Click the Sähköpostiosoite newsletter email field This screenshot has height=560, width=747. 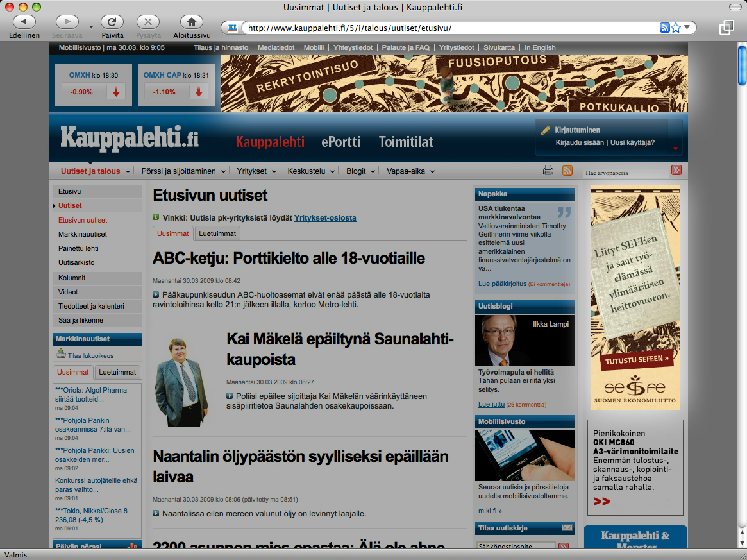516,546
